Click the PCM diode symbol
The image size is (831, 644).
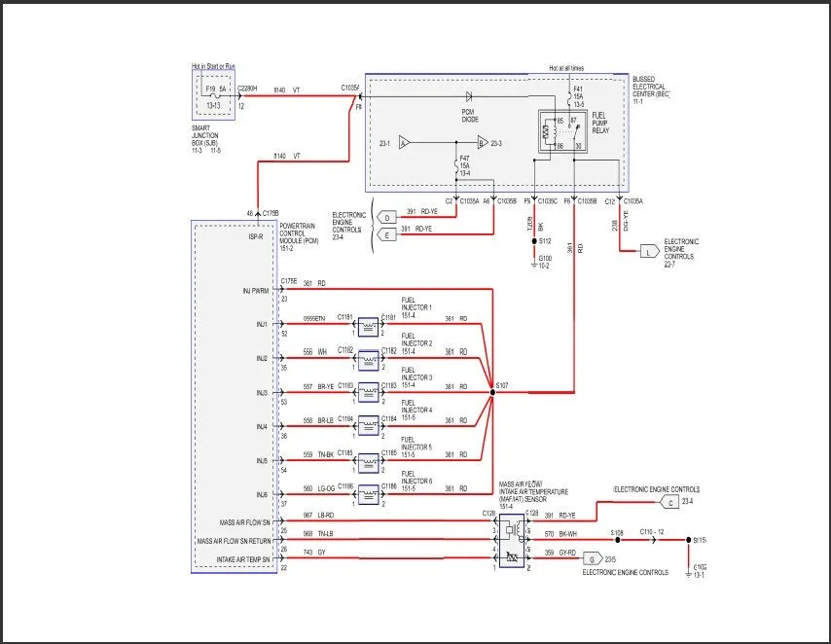click(x=469, y=96)
